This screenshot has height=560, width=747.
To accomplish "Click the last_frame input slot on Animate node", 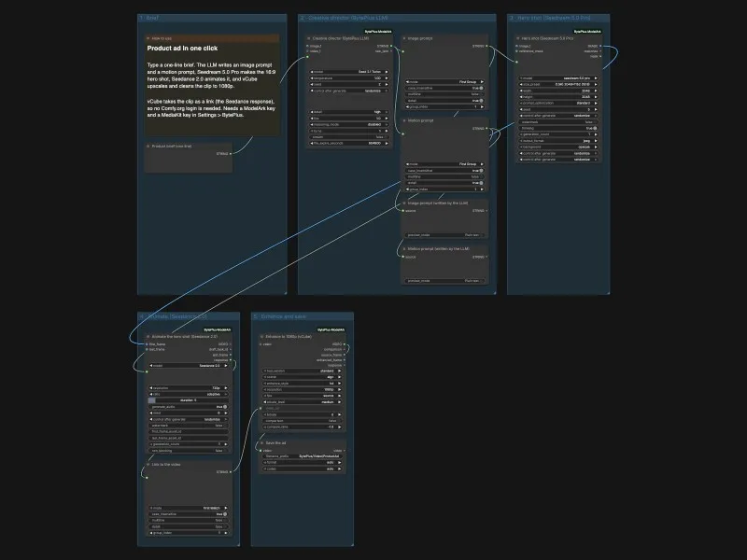I will pos(147,349).
